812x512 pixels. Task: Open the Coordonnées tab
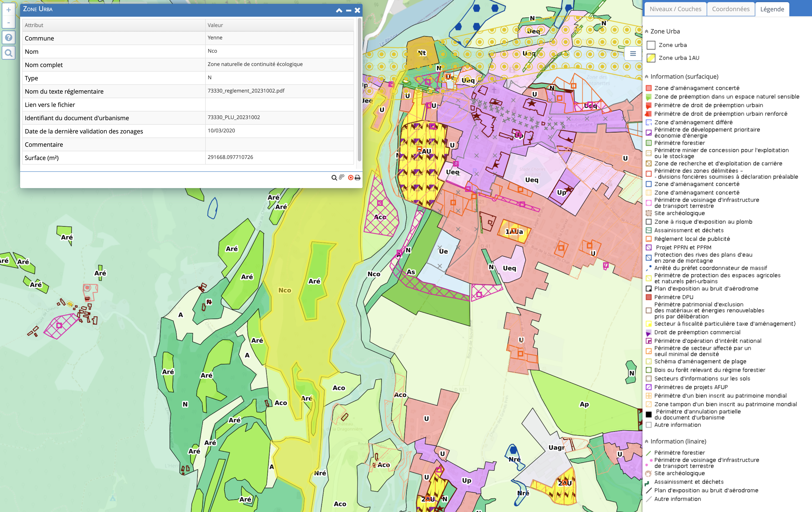pos(730,9)
